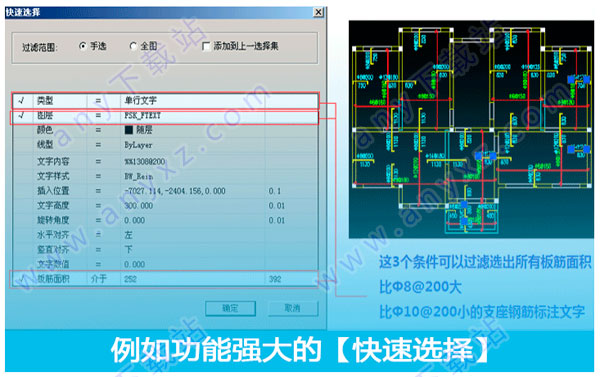
Task: Click the 取消 button
Action: tap(293, 308)
